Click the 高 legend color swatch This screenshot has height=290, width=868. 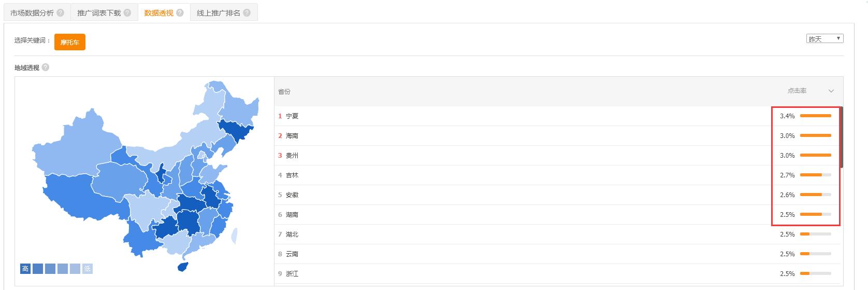(x=25, y=269)
